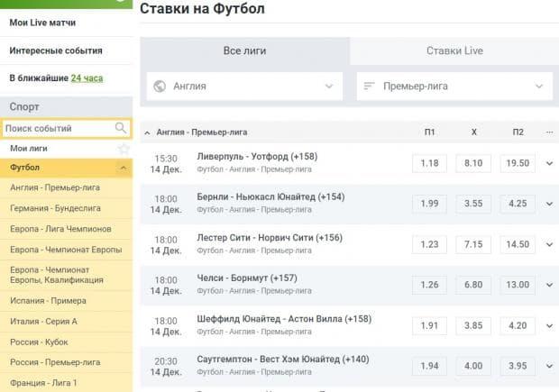Image resolution: width=559 pixels, height=392 pixels.
Task: Bet on draw at 3.55
Action: [473, 204]
